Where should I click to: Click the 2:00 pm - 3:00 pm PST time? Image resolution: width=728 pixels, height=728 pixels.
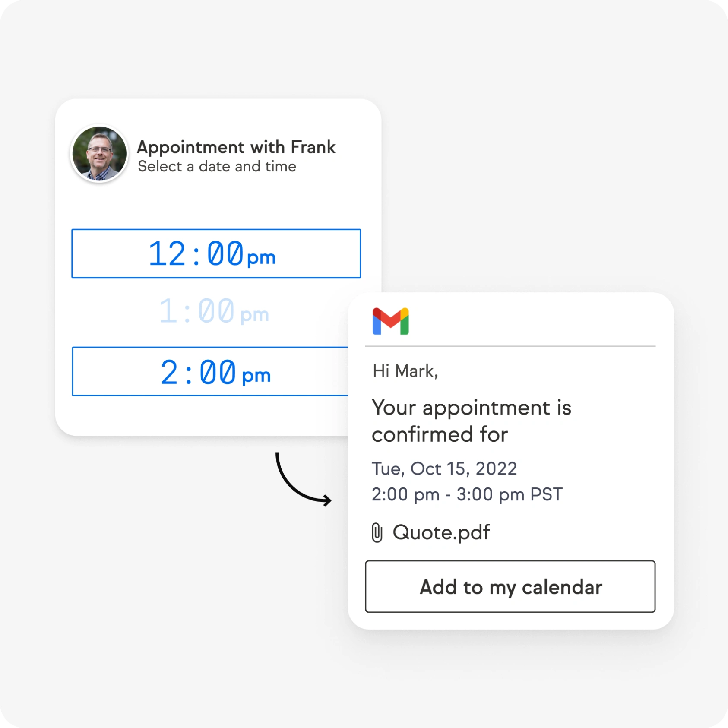pos(467,494)
